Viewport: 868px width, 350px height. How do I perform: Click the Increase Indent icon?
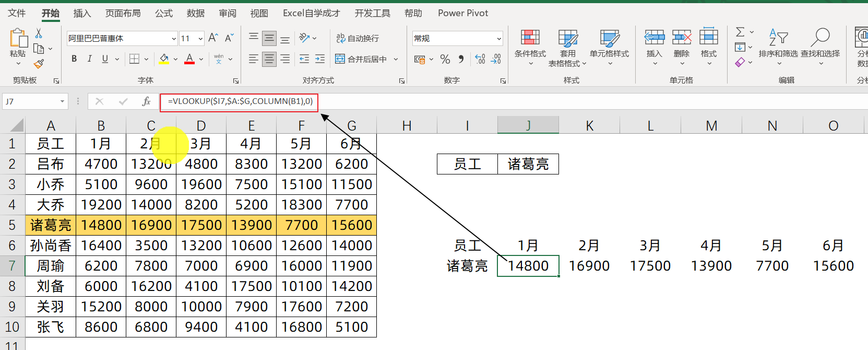tap(320, 59)
